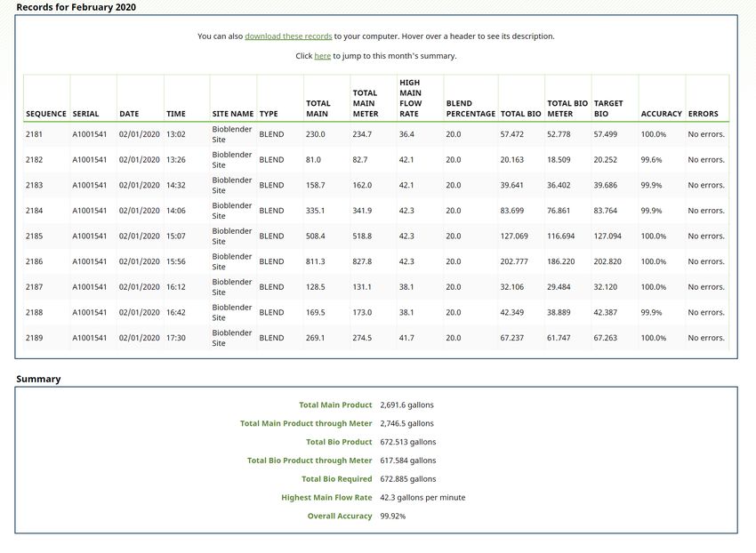Image resolution: width=756 pixels, height=553 pixels.
Task: Click time 13:26 in row 2182
Action: point(176,160)
